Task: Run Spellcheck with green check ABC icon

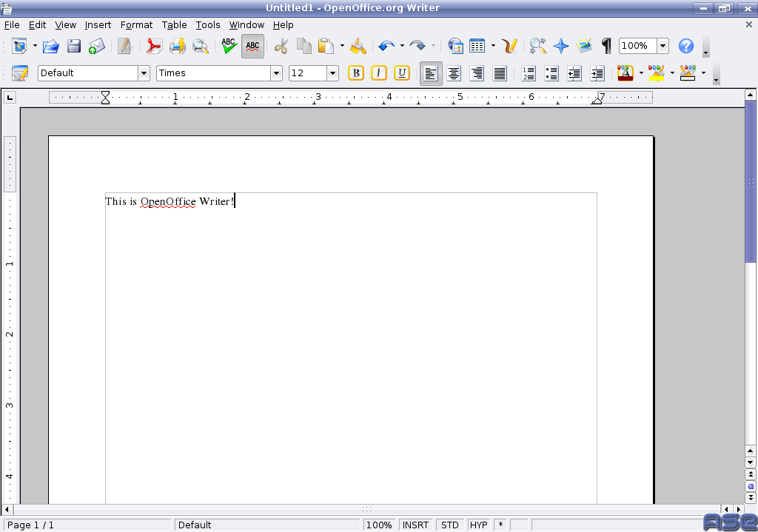Action: (x=229, y=46)
